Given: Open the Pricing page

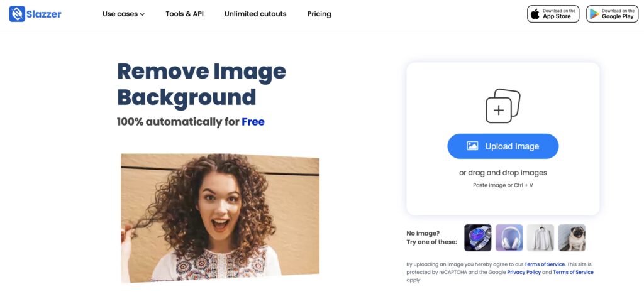Looking at the screenshot, I should point(319,14).
